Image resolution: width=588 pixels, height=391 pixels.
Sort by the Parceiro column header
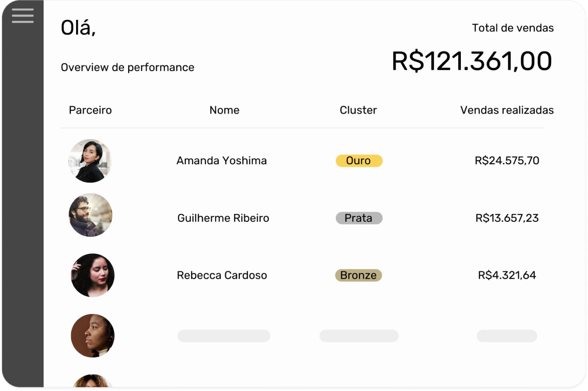click(91, 110)
